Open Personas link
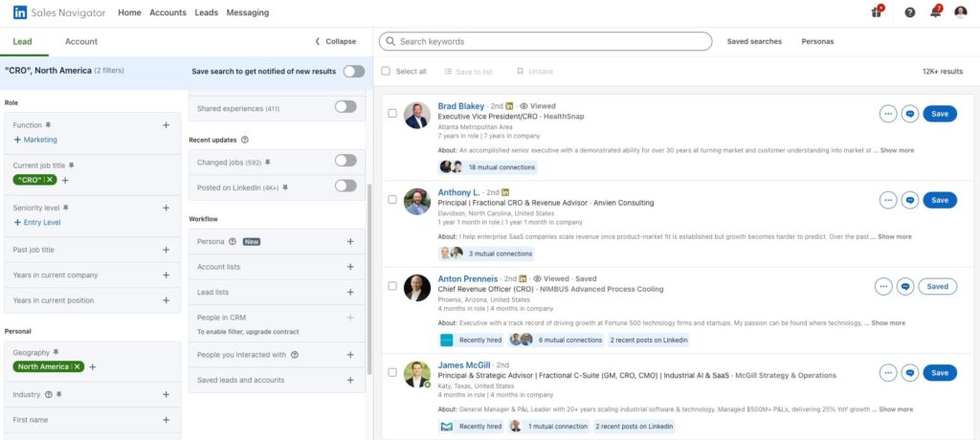 [x=817, y=41]
